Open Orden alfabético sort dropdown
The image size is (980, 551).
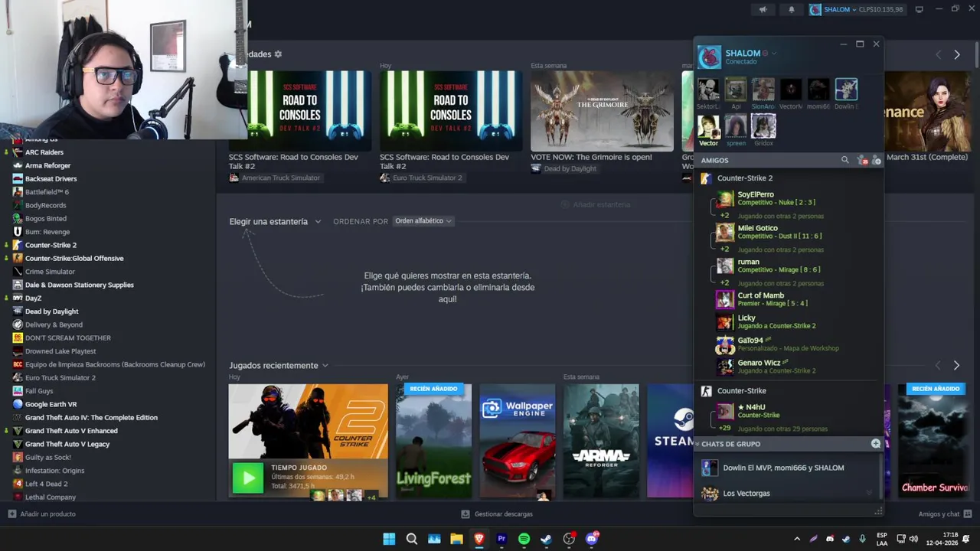click(x=423, y=221)
